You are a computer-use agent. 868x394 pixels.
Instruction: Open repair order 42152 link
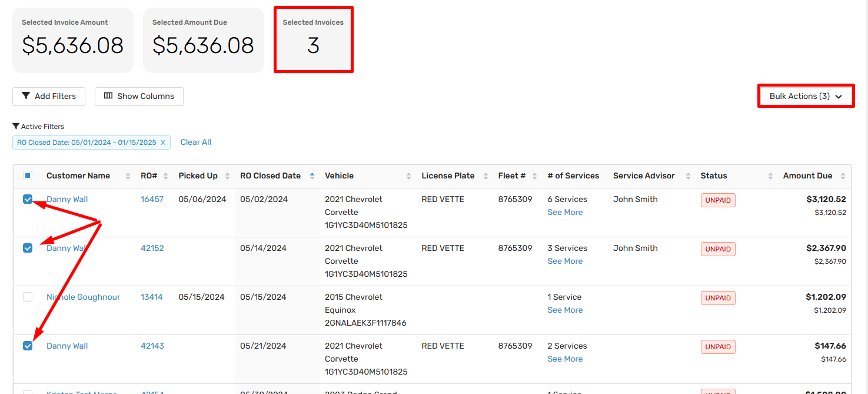pyautogui.click(x=152, y=248)
